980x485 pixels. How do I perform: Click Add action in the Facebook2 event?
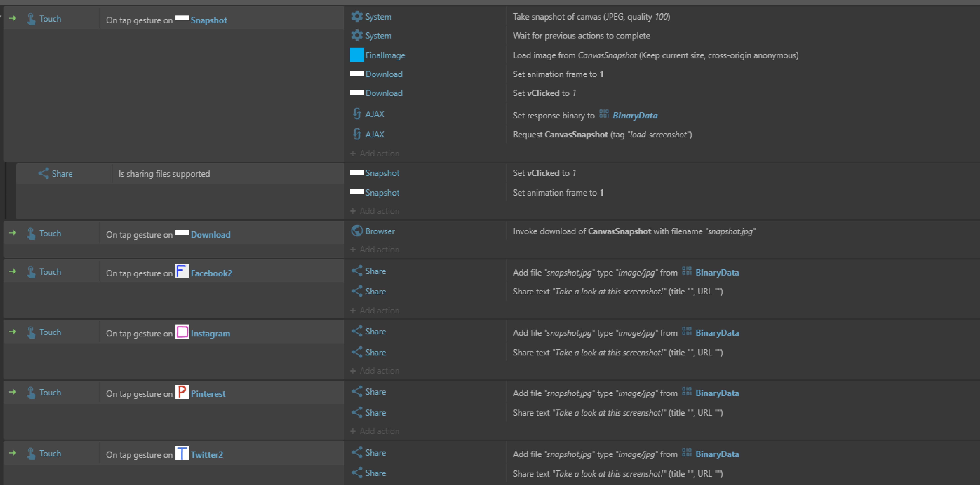click(x=375, y=311)
